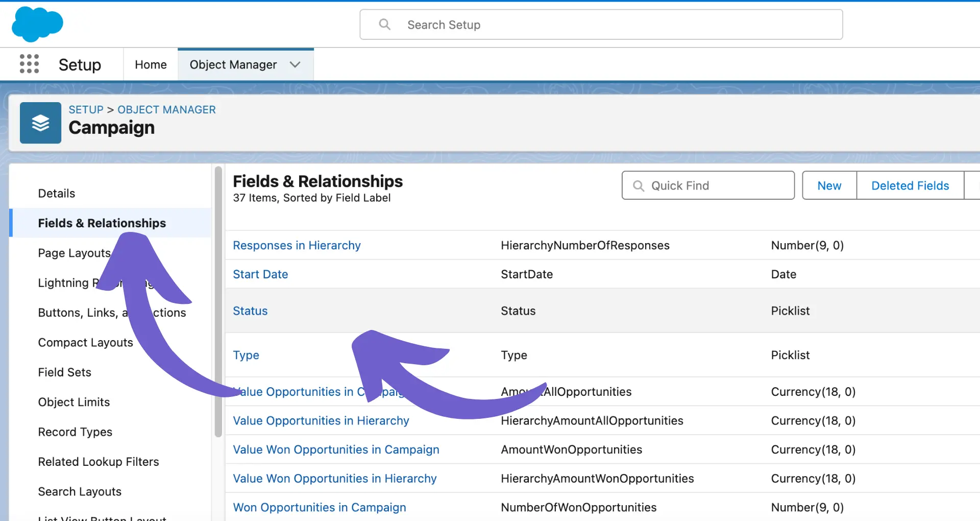Screen dimensions: 980x521
Task: Expand the Object Manager tab chevron
Action: point(295,65)
